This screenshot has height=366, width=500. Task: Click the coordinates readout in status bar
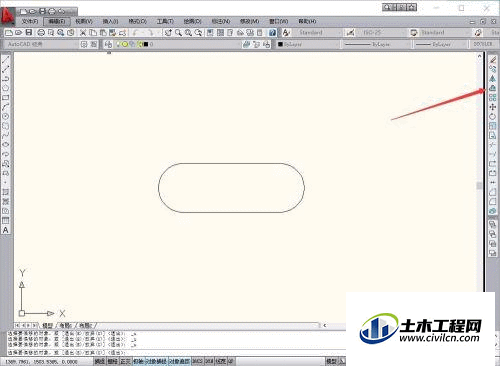(42, 362)
